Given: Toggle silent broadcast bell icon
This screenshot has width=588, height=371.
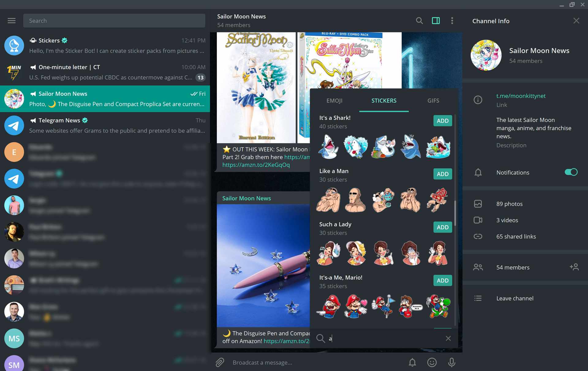Looking at the screenshot, I should coord(412,362).
